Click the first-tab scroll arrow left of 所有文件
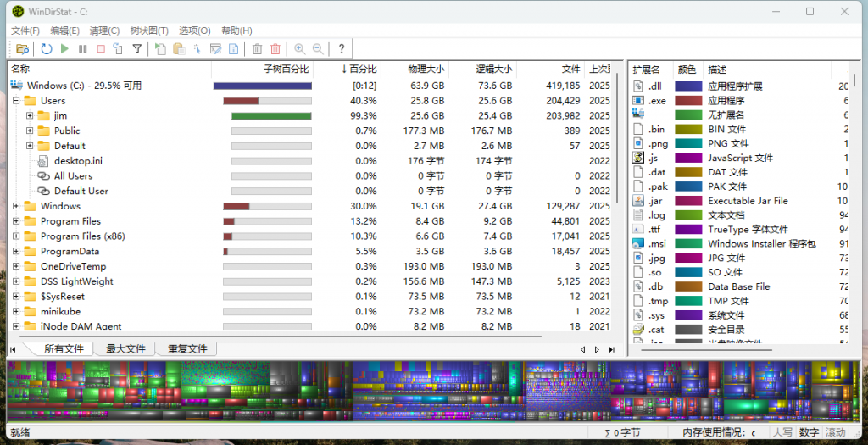Screen dimensions: 868x445 coord(13,349)
